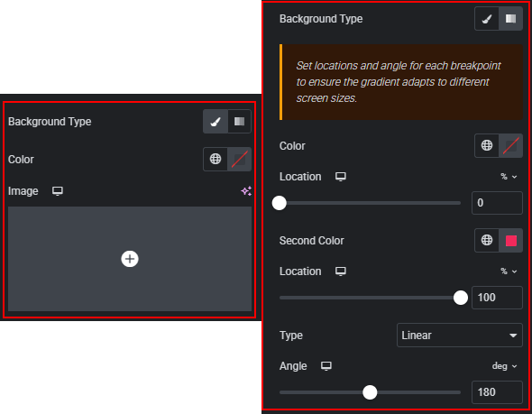Select classic brush background type in left panel
This screenshot has height=414, width=532.
(216, 122)
